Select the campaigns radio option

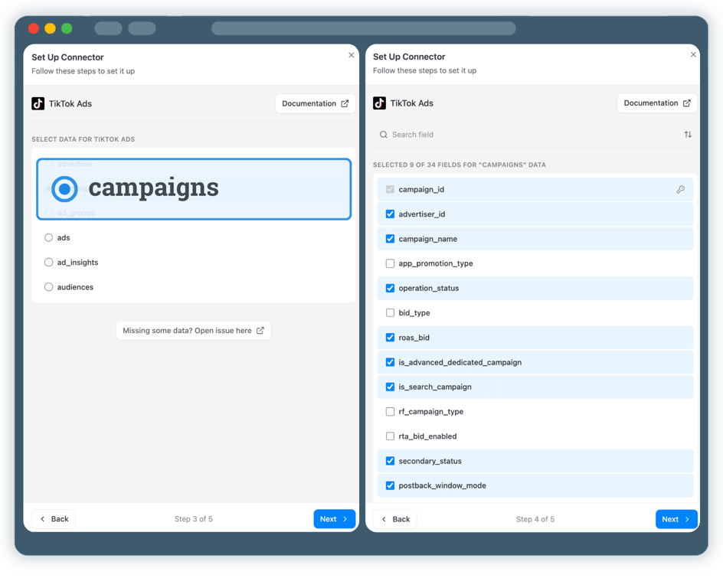64,189
